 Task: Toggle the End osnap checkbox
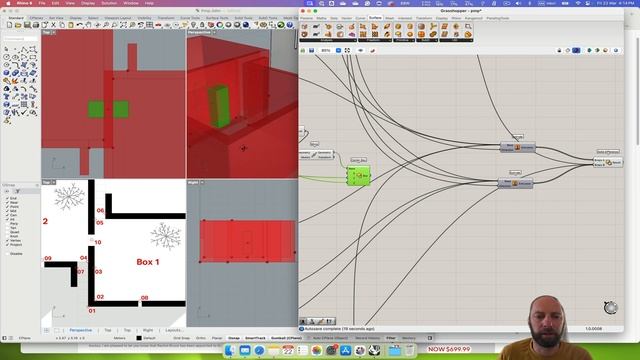point(7,198)
